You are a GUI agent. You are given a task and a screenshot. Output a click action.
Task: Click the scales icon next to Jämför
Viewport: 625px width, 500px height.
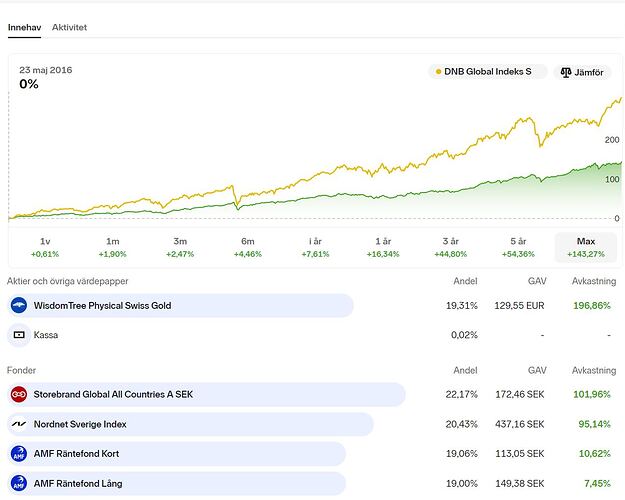coord(566,72)
